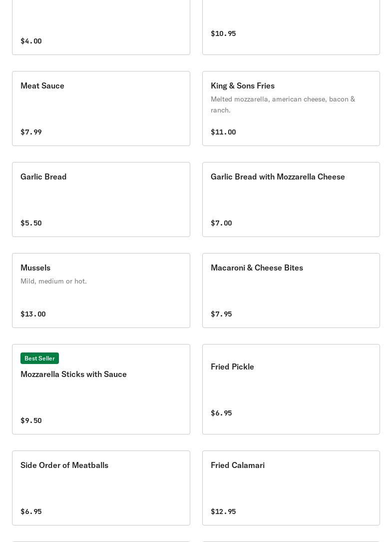The height and width of the screenshot is (542, 392).
Task: Click the $4.00 item card
Action: tap(101, 27)
